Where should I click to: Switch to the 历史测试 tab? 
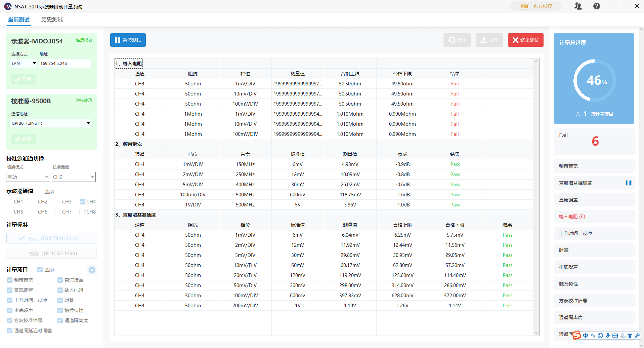52,20
